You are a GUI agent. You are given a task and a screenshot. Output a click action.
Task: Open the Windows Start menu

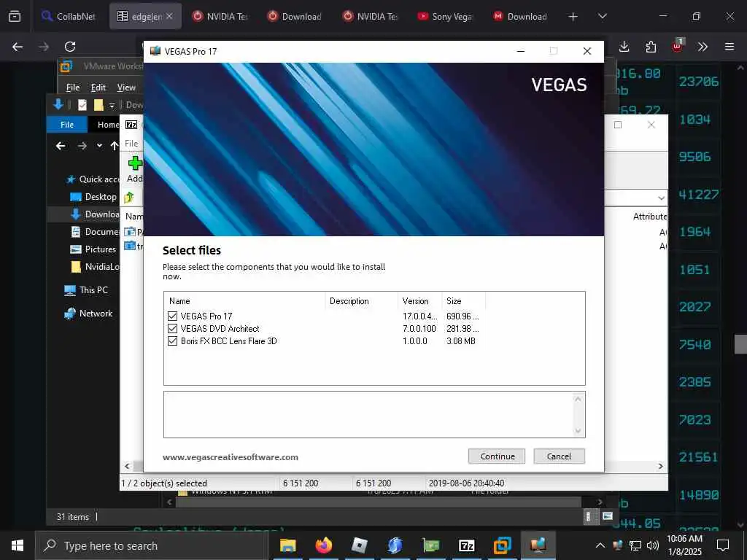click(x=18, y=545)
